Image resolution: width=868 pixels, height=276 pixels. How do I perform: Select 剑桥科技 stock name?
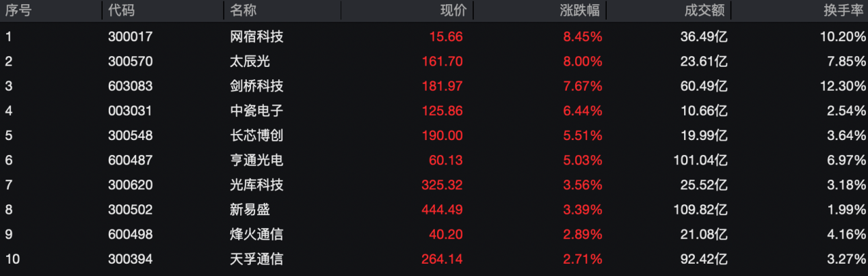tap(257, 86)
